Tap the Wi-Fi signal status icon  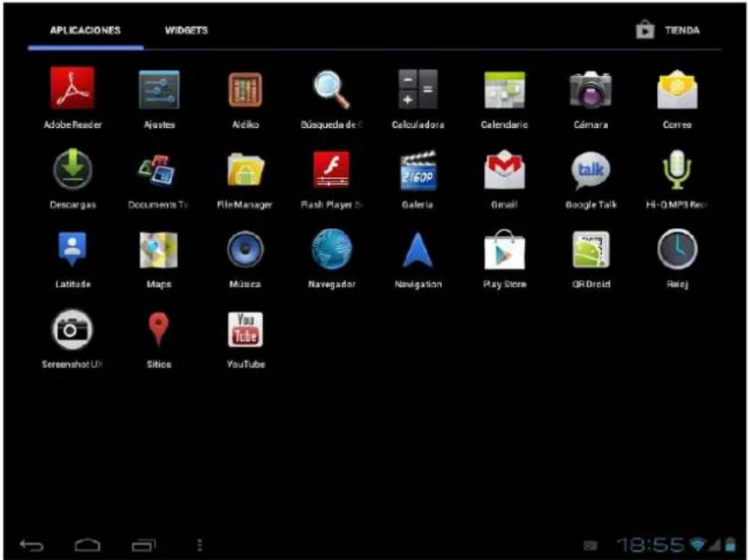pyautogui.click(x=698, y=544)
